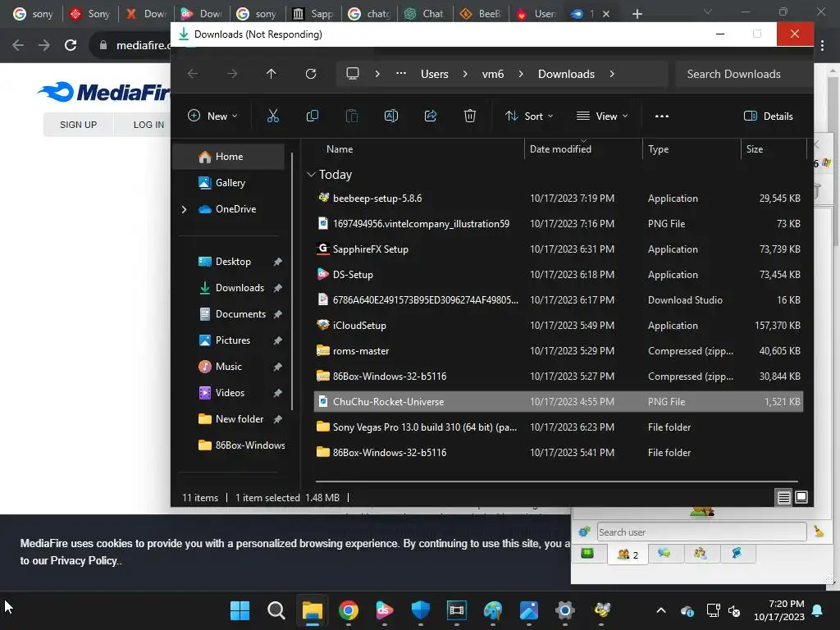
Task: Reload the page in Chrome
Action: (x=71, y=46)
